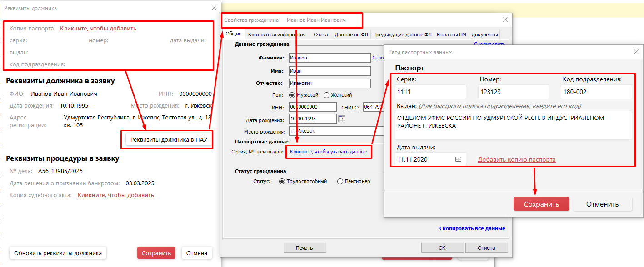The image size is (644, 267).
Task: Click Реквизиты должника в ПАУ button
Action: (169, 139)
